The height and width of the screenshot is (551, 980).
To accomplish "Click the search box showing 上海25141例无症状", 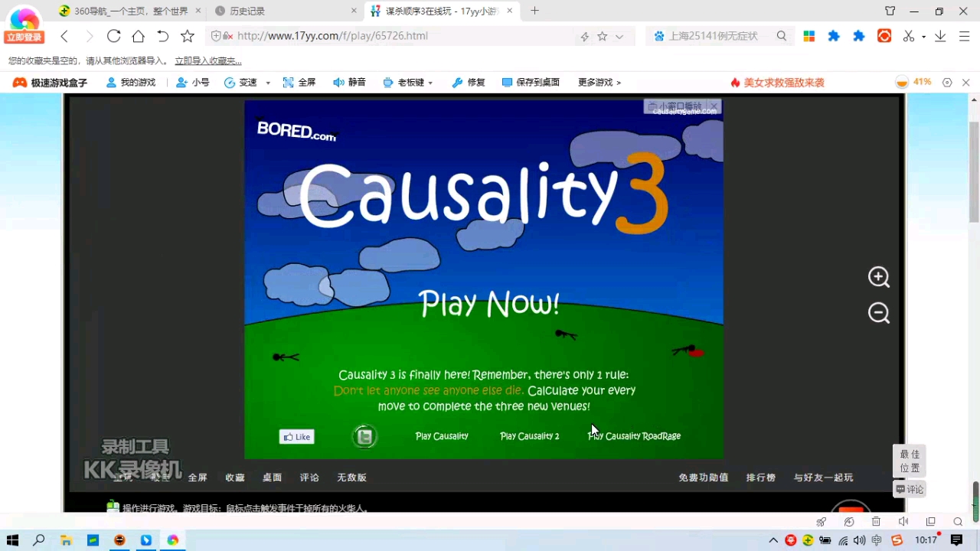I will [714, 36].
